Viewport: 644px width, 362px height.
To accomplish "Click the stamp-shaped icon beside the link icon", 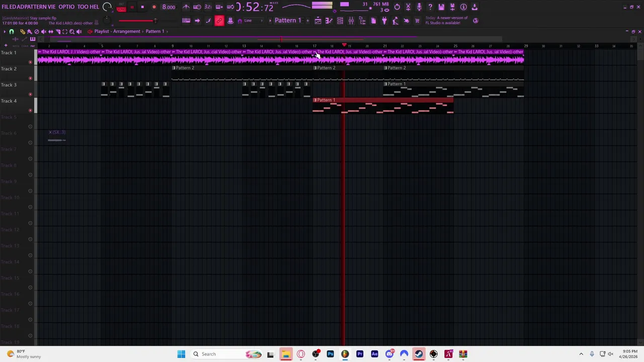I will 230,21.
